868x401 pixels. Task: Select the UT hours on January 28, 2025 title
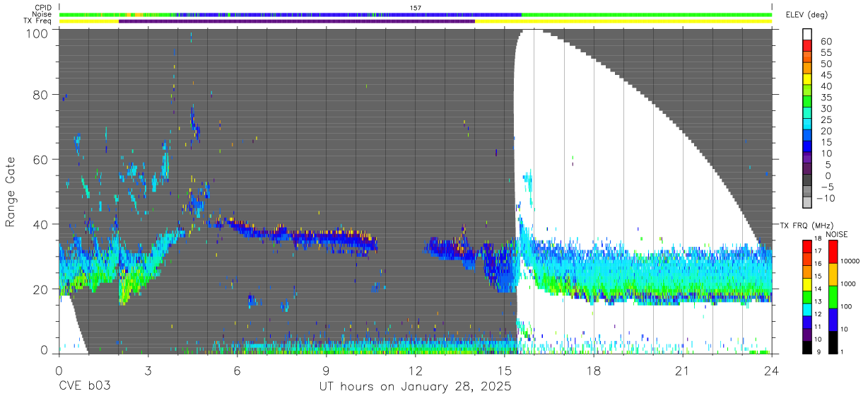415,388
